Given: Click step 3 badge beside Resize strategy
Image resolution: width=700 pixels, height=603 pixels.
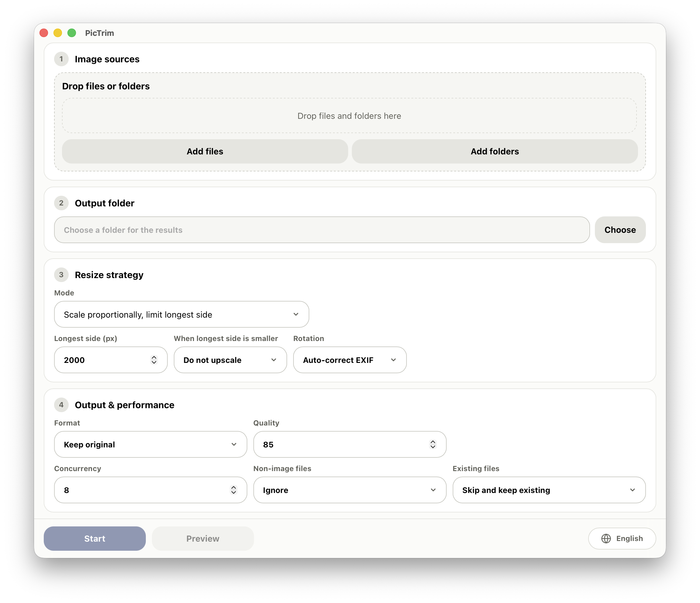Looking at the screenshot, I should click(61, 275).
